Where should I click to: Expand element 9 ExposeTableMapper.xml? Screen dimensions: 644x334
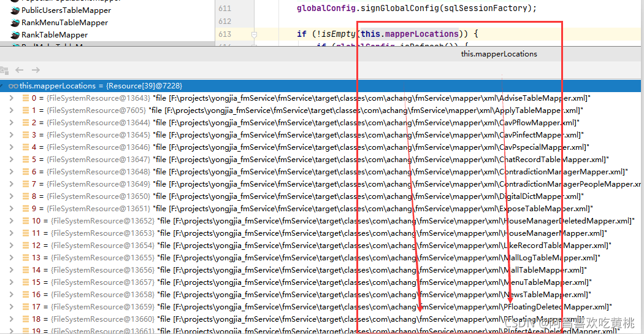pos(12,209)
